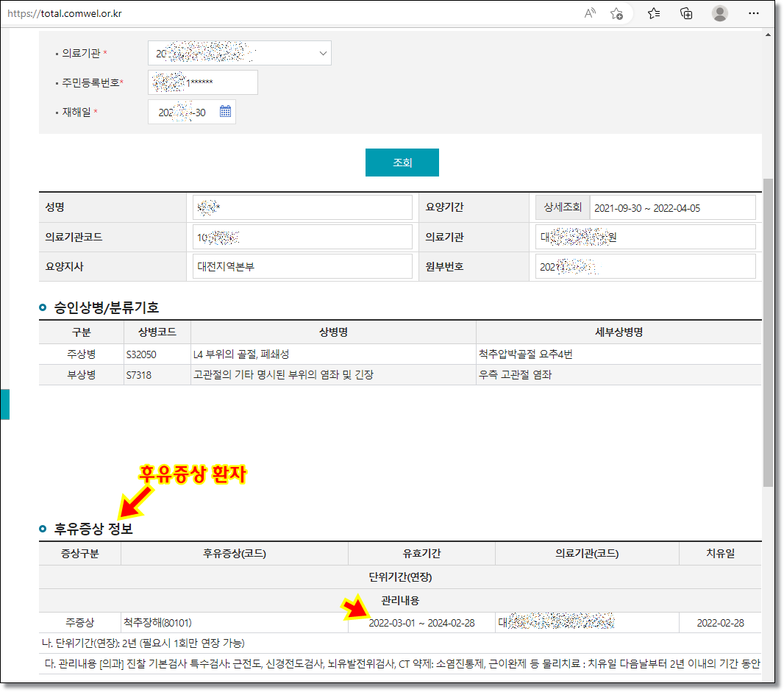
Task: Click the 성명 name field
Action: coord(302,207)
